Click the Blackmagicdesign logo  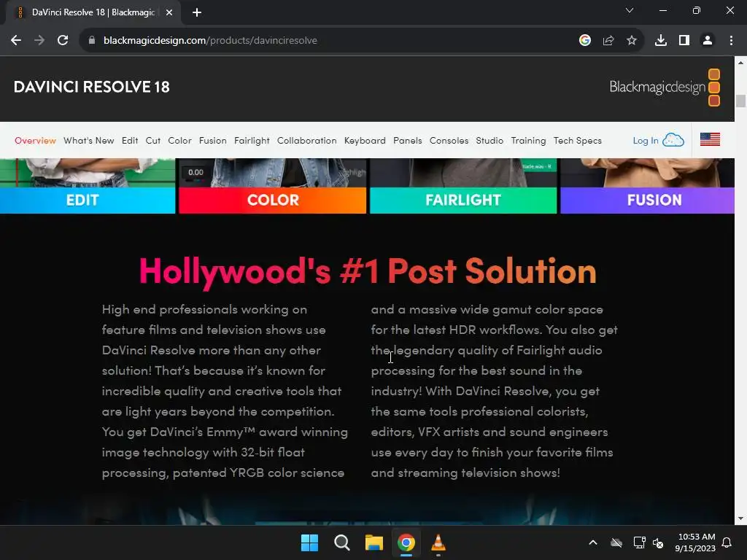pos(665,87)
